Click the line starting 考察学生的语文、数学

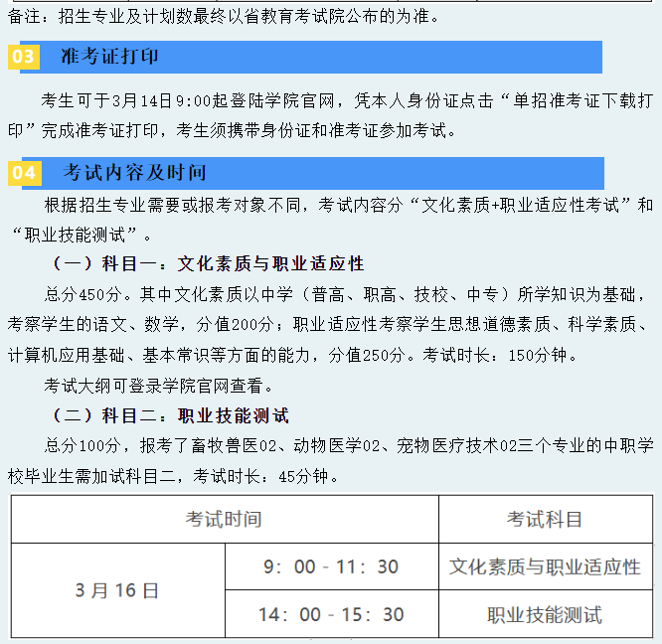pos(327,325)
